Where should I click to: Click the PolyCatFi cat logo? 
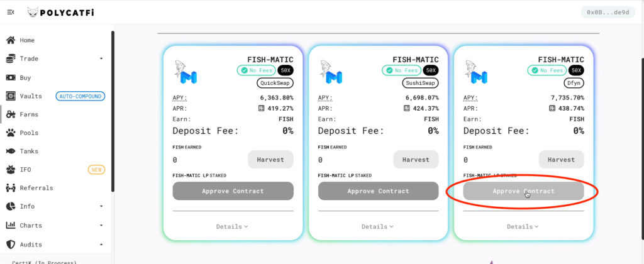coord(33,13)
